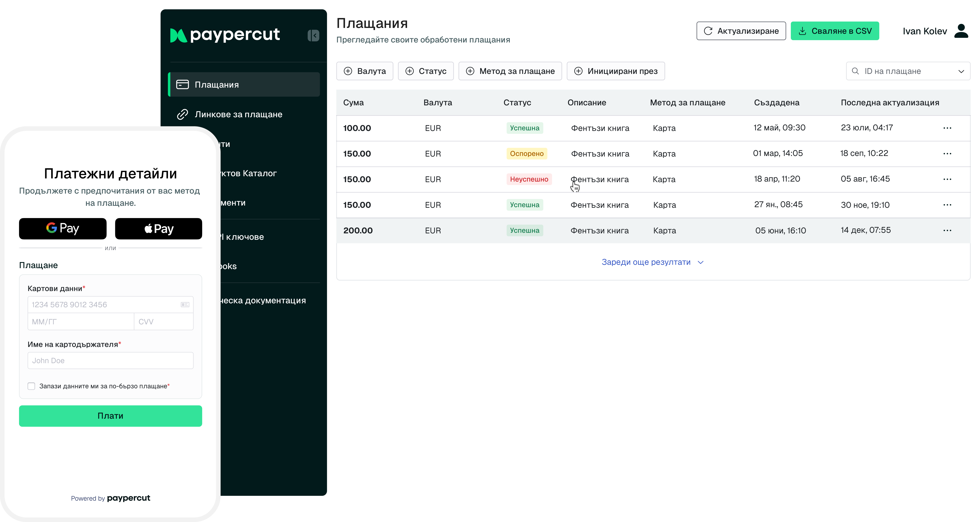Click the 12 май, 09:30 created date
This screenshot has height=522, width=980.
pyautogui.click(x=779, y=128)
